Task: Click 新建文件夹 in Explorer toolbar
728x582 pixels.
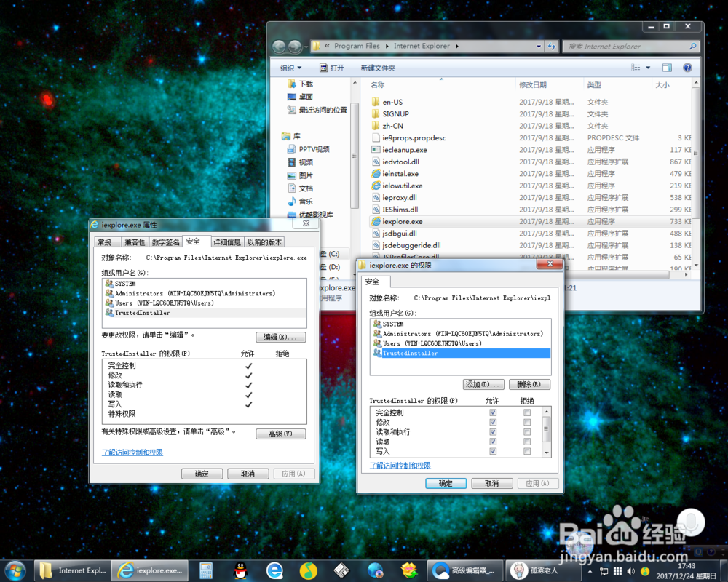Action: [x=378, y=68]
